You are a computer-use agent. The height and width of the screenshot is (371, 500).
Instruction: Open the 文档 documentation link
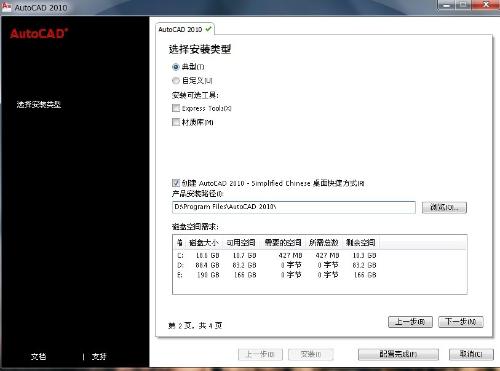38,356
